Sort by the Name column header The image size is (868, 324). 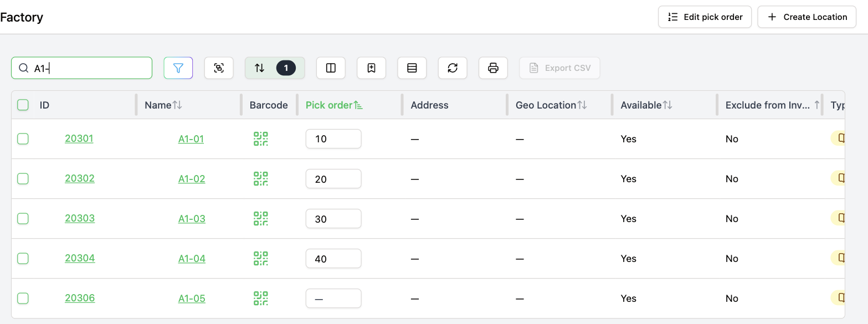(x=163, y=105)
